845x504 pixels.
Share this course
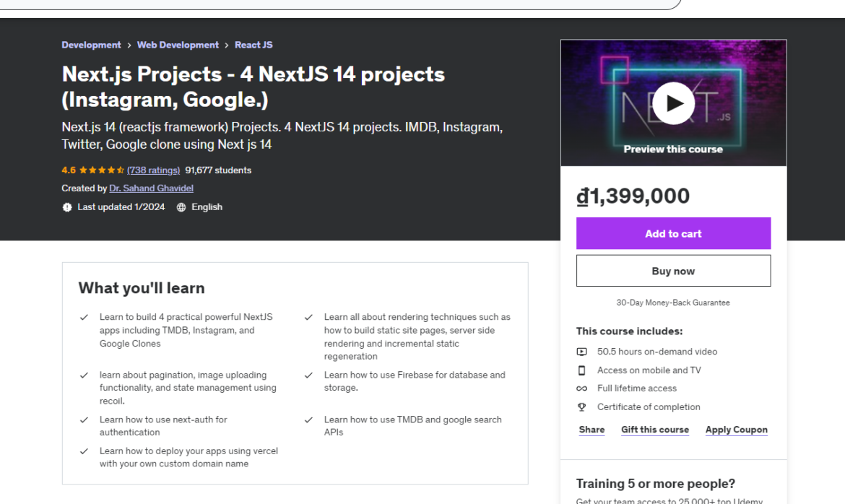pos(591,429)
